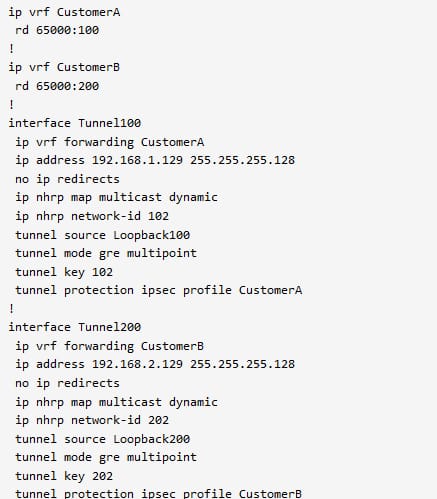Screen dimensions: 437x499
Task: Click the 'rd 65000:200' text
Action: coord(57,86)
